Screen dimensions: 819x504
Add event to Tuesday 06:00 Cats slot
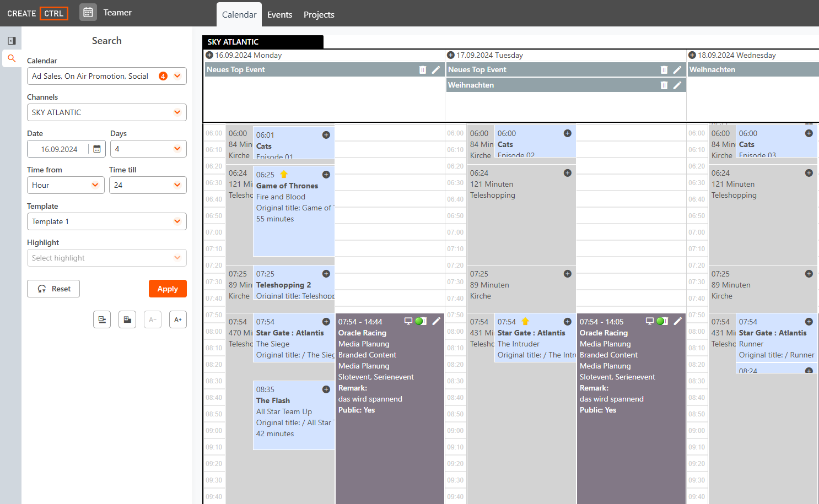coord(568,133)
